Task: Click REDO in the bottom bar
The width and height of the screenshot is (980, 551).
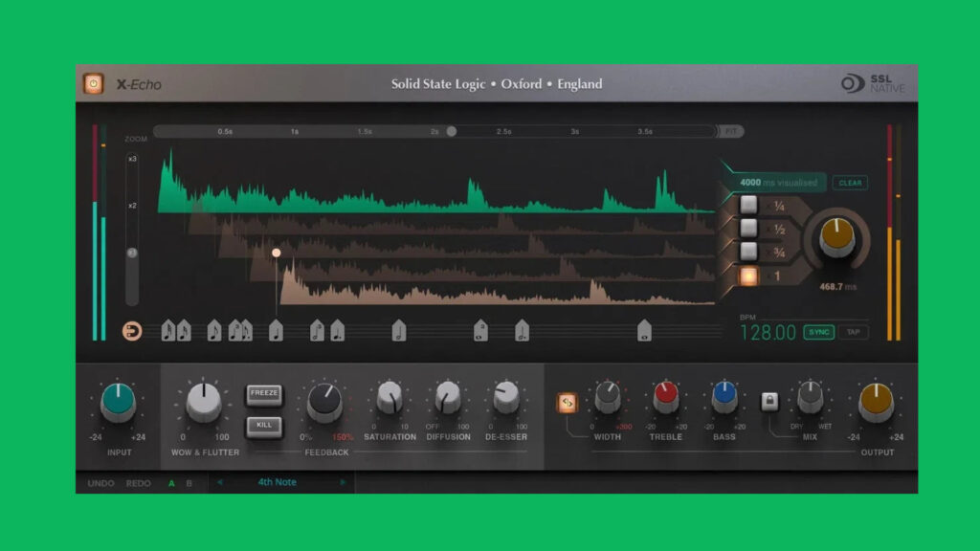Action: click(138, 483)
